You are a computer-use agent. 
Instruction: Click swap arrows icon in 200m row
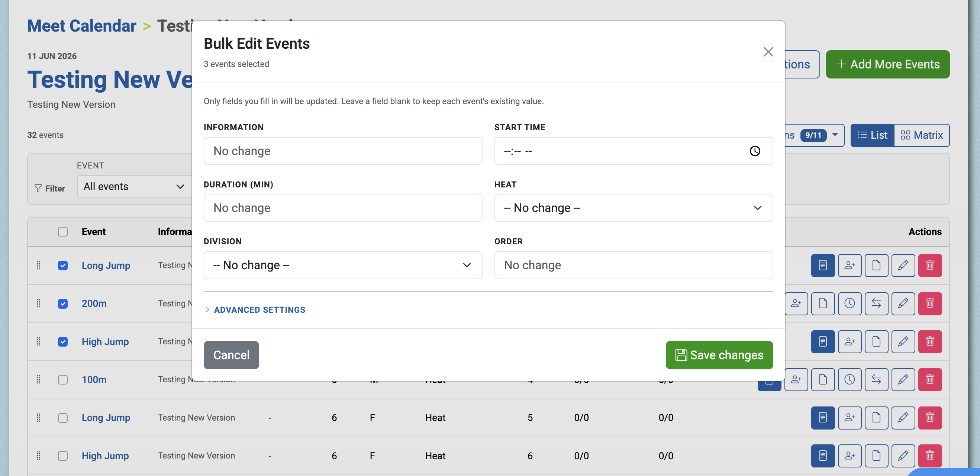[x=876, y=303]
